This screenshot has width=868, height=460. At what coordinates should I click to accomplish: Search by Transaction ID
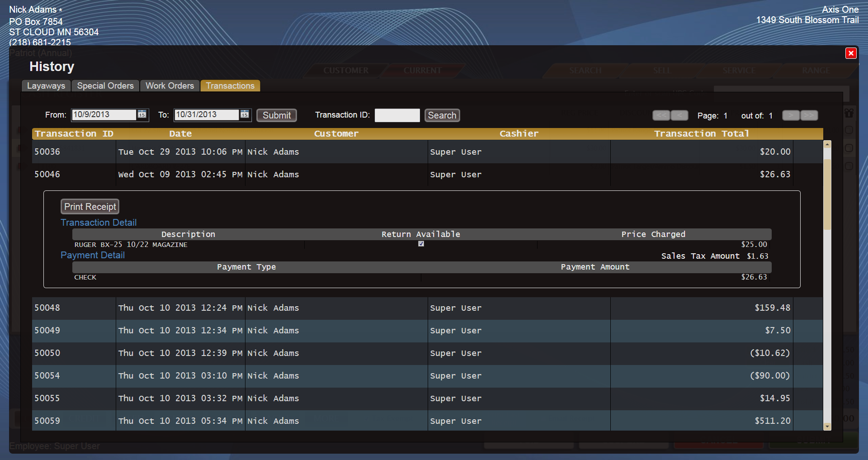pyautogui.click(x=442, y=115)
